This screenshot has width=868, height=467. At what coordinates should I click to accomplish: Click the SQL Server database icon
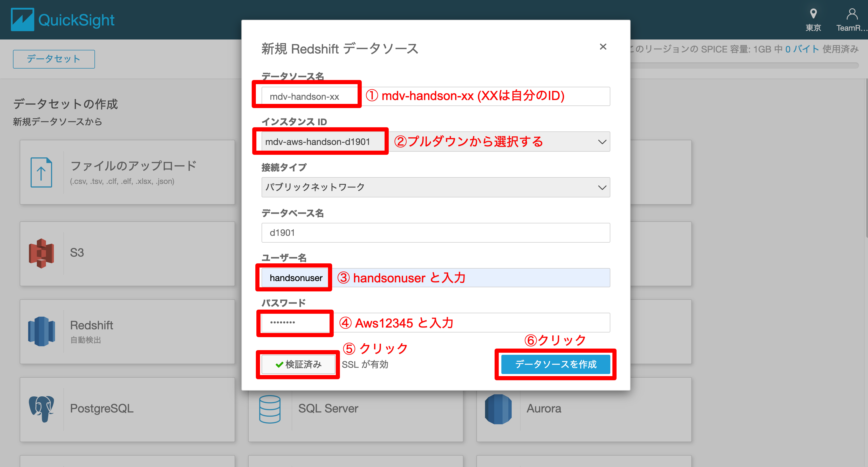270,409
